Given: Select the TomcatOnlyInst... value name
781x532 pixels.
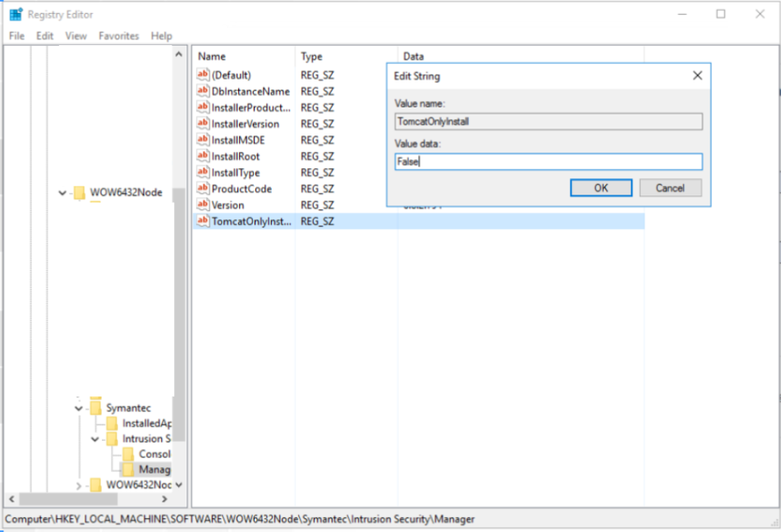Looking at the screenshot, I should pos(251,221).
